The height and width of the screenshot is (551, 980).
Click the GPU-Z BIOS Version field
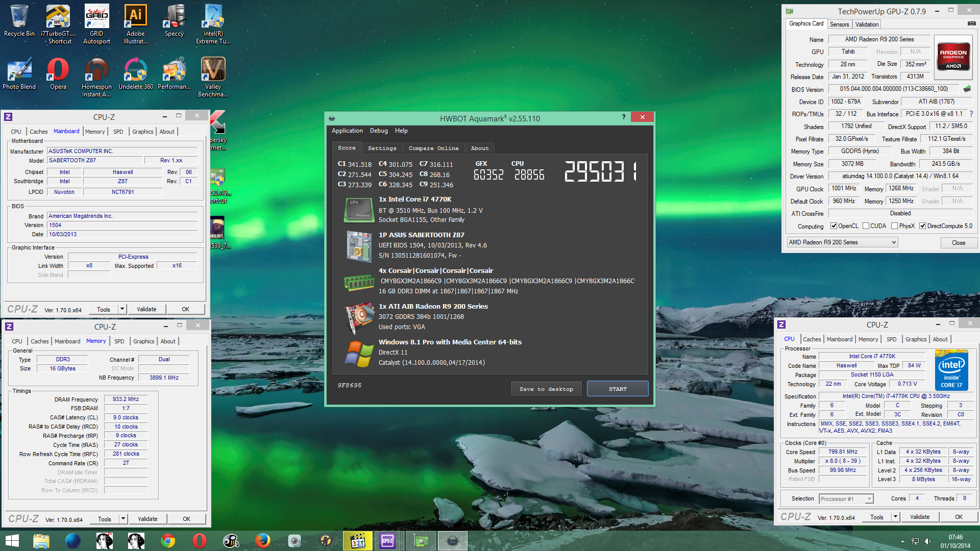click(x=894, y=89)
